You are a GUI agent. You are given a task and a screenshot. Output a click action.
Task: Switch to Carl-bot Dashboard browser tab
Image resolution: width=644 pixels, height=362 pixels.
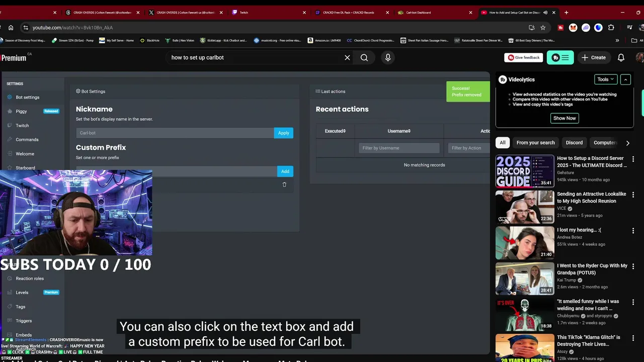(435, 13)
